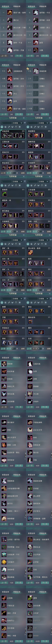Select the 霸红尘 mount icon

pos(10,20)
